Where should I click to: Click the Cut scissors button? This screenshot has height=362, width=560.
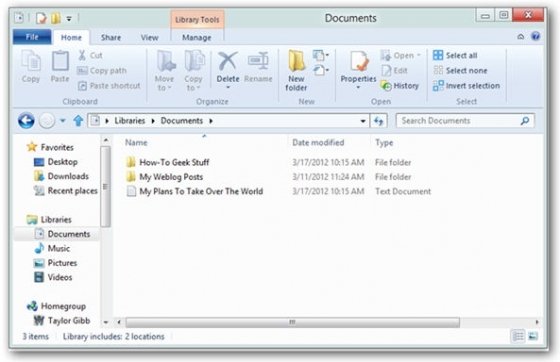(90, 55)
